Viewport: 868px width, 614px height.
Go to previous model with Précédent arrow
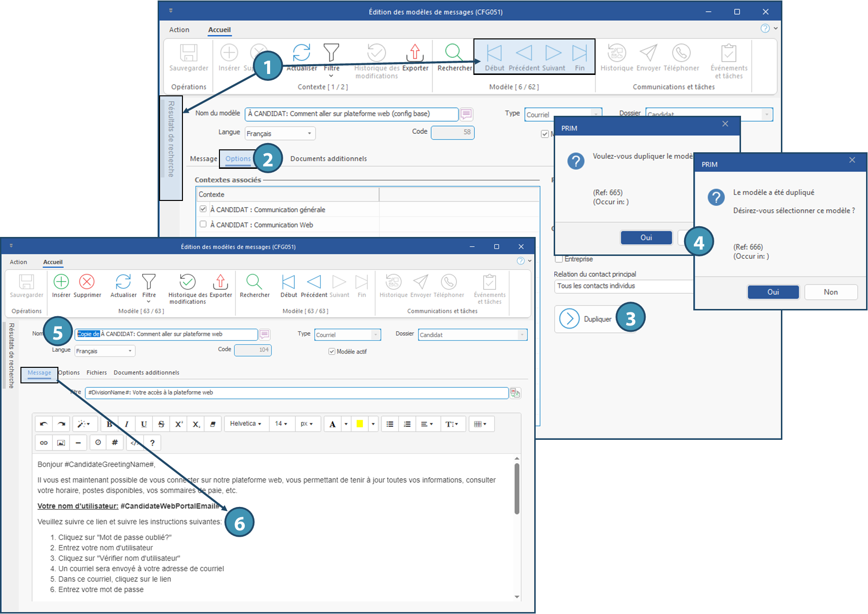(x=314, y=282)
